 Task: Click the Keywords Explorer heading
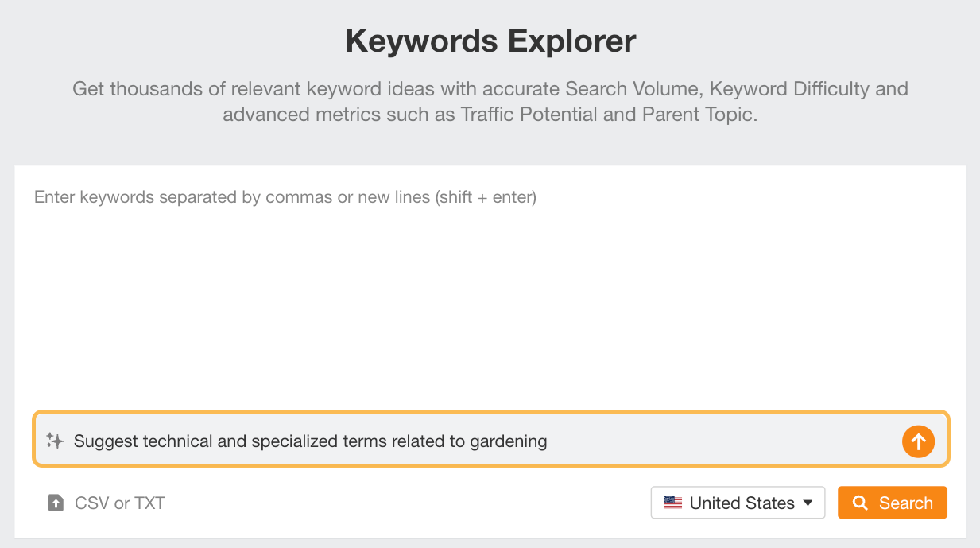(x=490, y=41)
